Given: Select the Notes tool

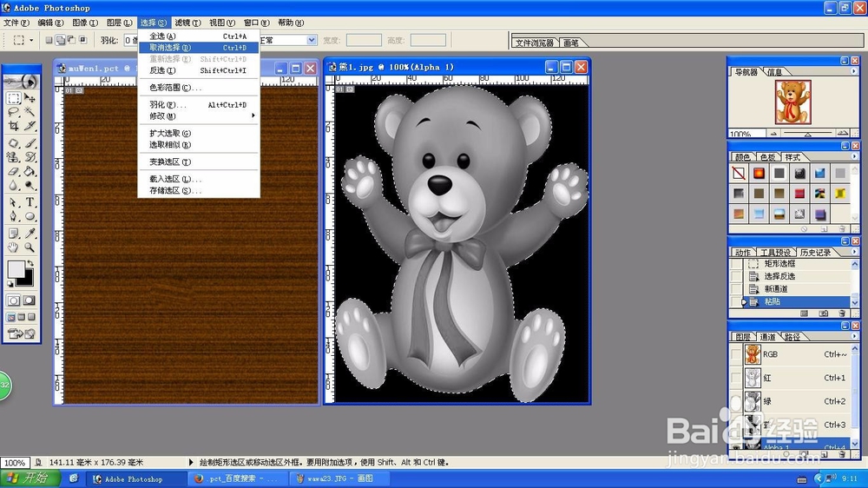Looking at the screenshot, I should 14,234.
